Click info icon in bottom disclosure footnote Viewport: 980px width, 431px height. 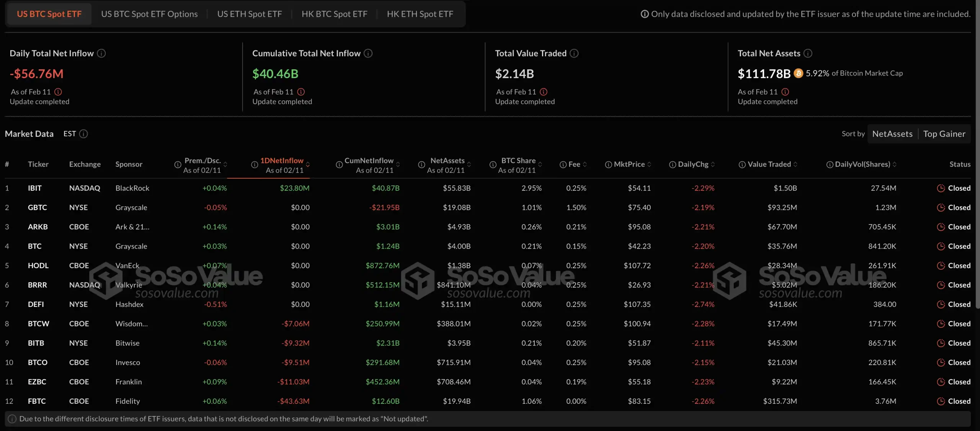[x=12, y=419]
